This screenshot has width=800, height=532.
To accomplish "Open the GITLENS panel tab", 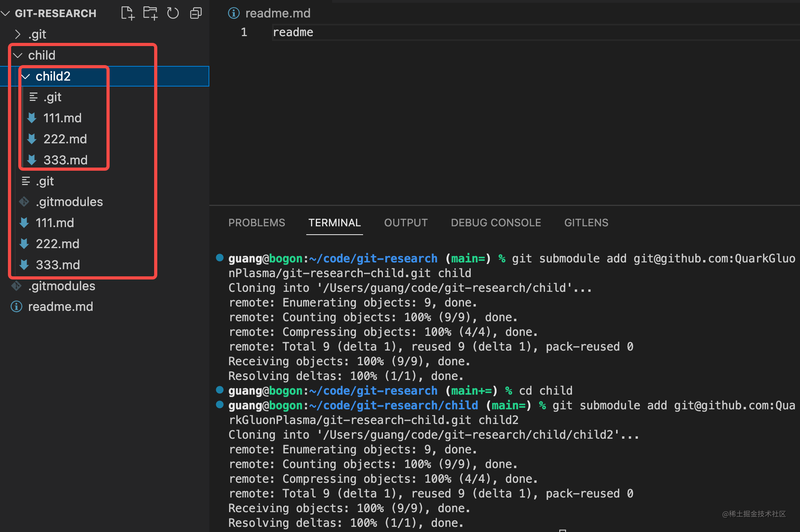I will [586, 222].
